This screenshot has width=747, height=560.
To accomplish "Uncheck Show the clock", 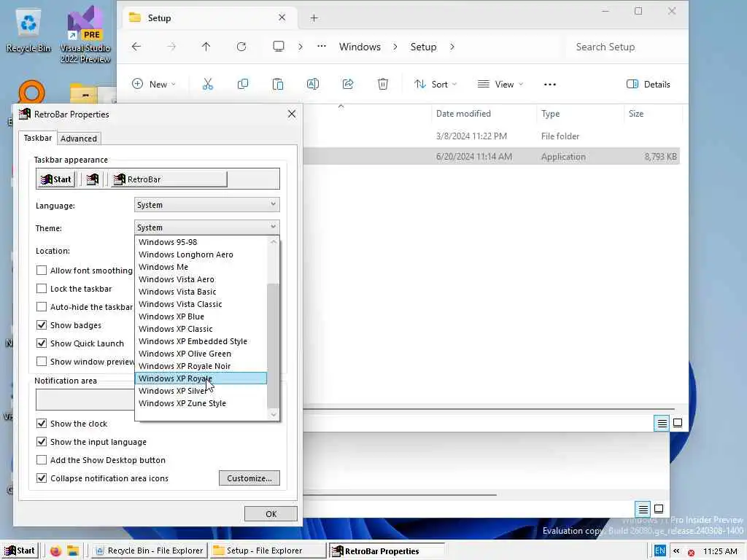I will click(42, 424).
